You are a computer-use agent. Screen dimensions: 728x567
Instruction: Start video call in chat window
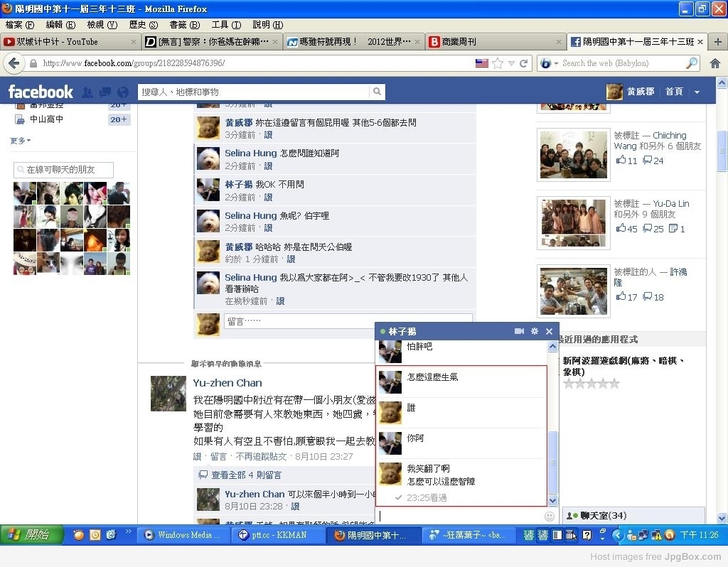coord(519,331)
